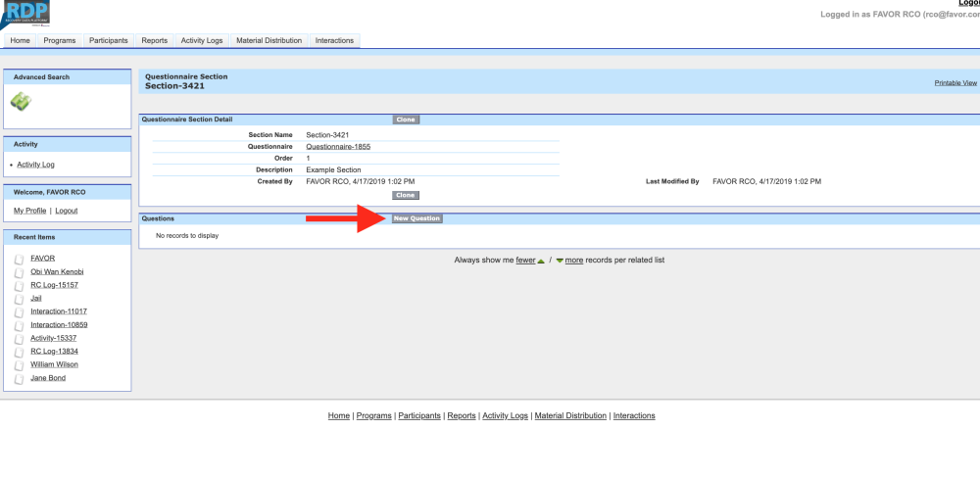Image resolution: width=980 pixels, height=478 pixels.
Task: Open the document icon beside Interaction-11017
Action: [x=20, y=311]
